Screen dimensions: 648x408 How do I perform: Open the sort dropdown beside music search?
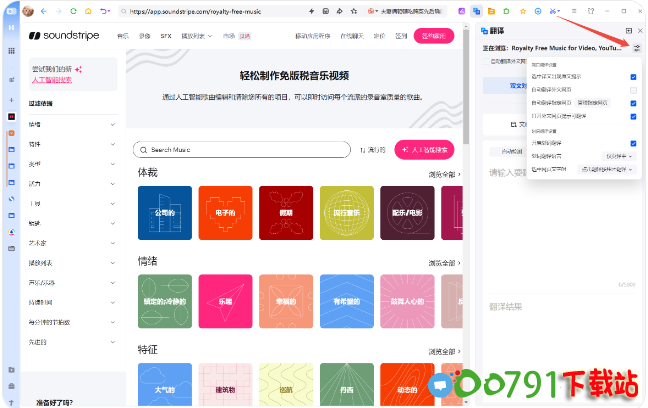(372, 150)
